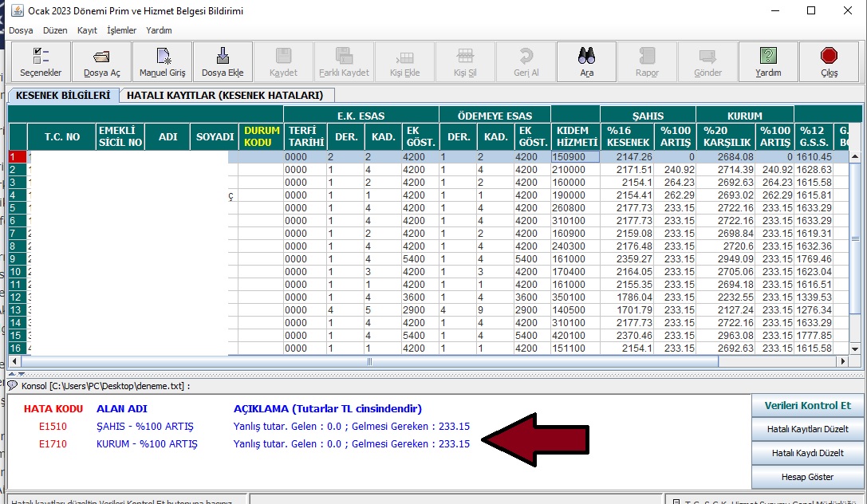The width and height of the screenshot is (867, 504).
Task: Open the İşlemler menu
Action: click(x=121, y=30)
